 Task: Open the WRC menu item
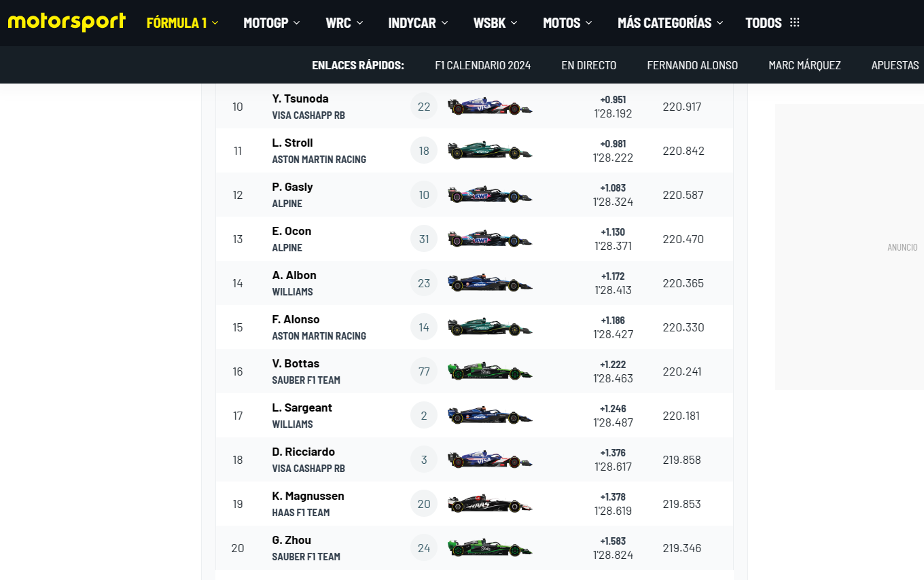(344, 22)
